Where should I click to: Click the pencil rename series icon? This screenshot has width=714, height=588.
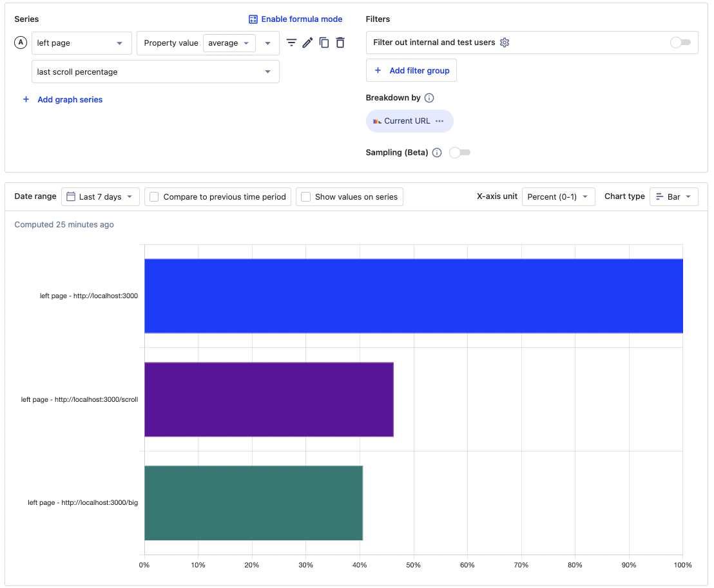coord(307,43)
